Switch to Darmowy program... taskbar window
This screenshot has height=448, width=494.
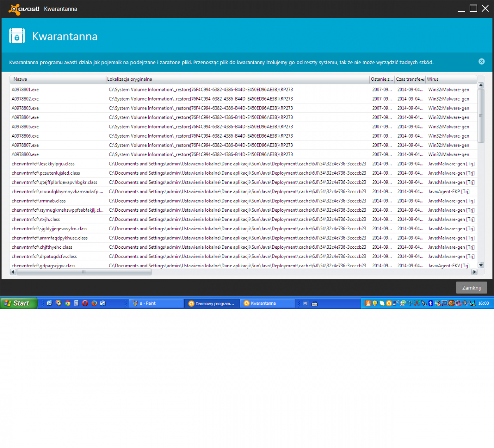point(212,303)
